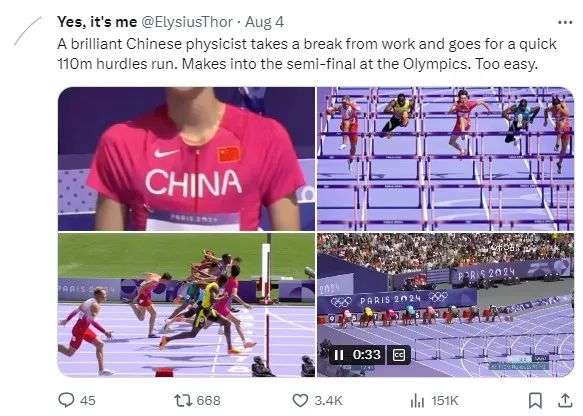Open the 'Yes, it's me' profile name
The height and width of the screenshot is (416, 583).
pyautogui.click(x=97, y=22)
